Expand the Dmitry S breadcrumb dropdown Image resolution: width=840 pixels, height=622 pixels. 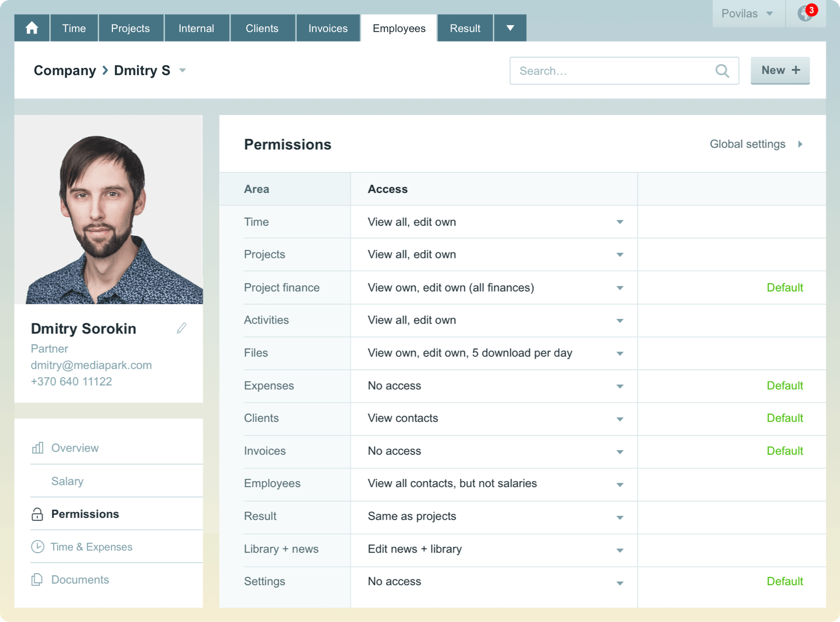(x=182, y=70)
